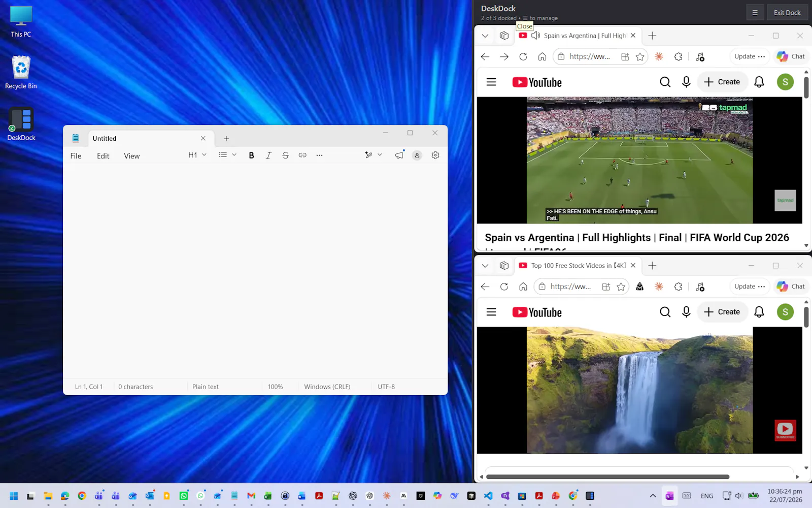Show hidden system tray icons chevron
The image size is (812, 508).
[653, 496]
